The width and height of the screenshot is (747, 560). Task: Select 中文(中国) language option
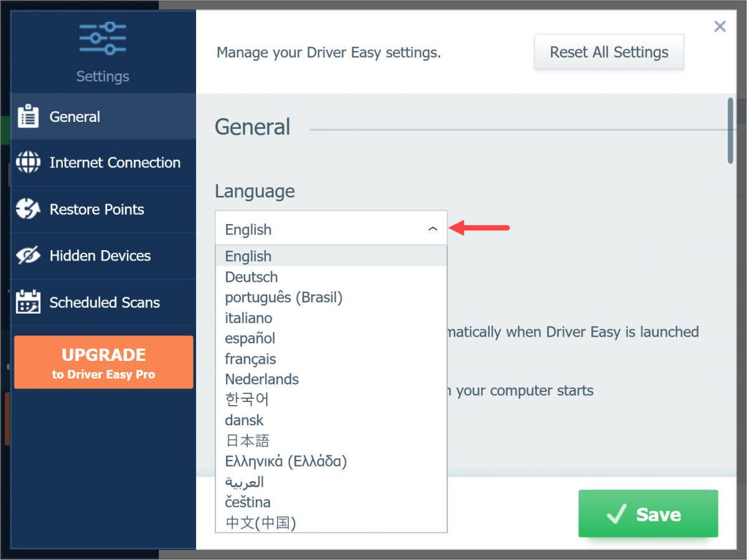tap(331, 523)
